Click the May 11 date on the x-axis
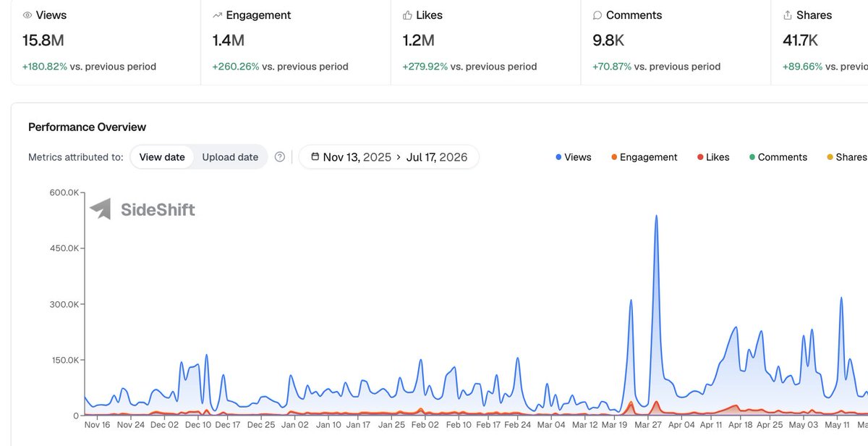Screen dimensions: 868x446 point(838,425)
